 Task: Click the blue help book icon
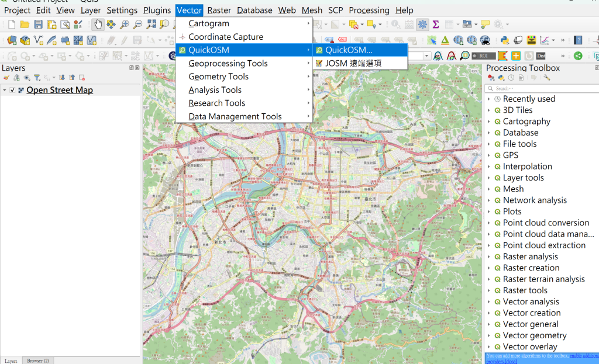tap(578, 40)
